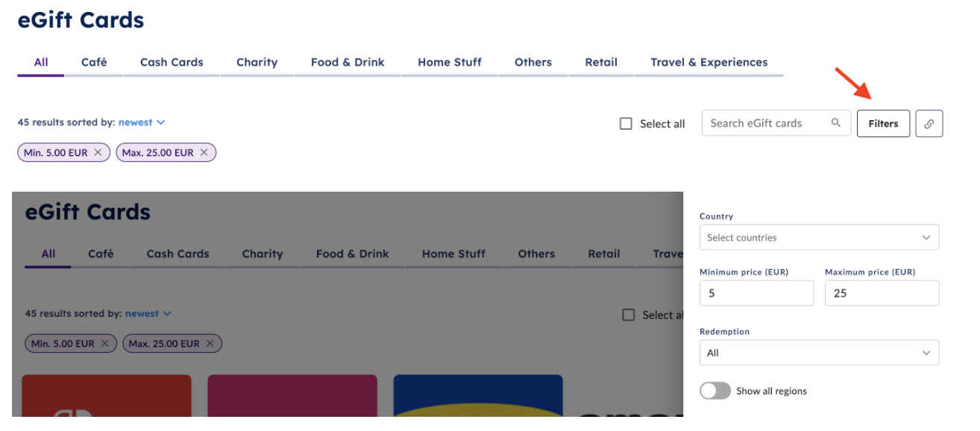Click the Minimum price (EUR) field
This screenshot has height=431, width=980.
coord(756,293)
